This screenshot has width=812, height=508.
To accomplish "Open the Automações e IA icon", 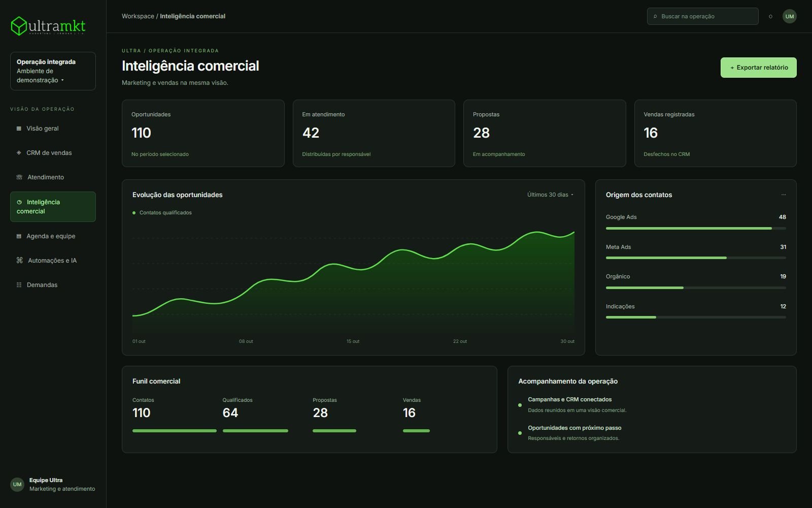I will coord(20,261).
